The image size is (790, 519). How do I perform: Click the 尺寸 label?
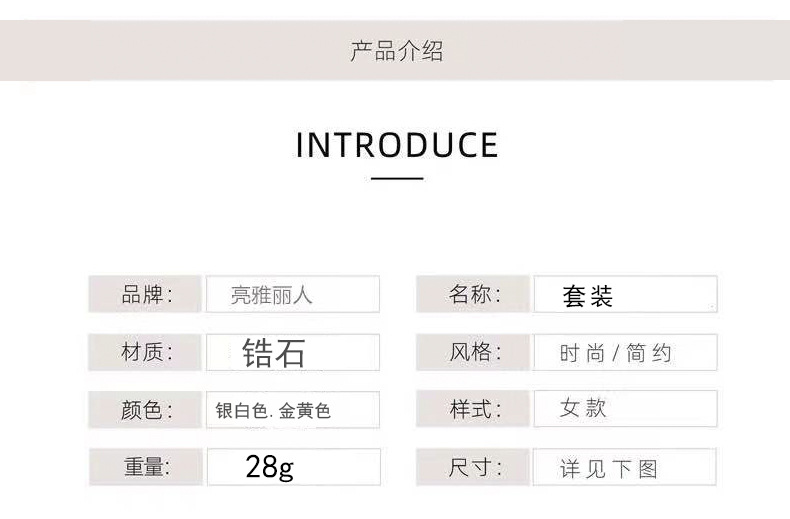click(x=474, y=467)
